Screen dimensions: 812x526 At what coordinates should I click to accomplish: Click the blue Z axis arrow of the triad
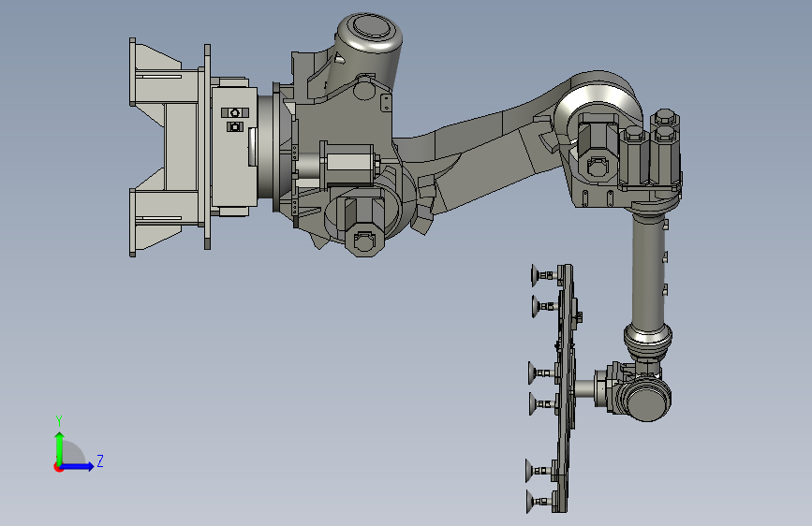78,466
